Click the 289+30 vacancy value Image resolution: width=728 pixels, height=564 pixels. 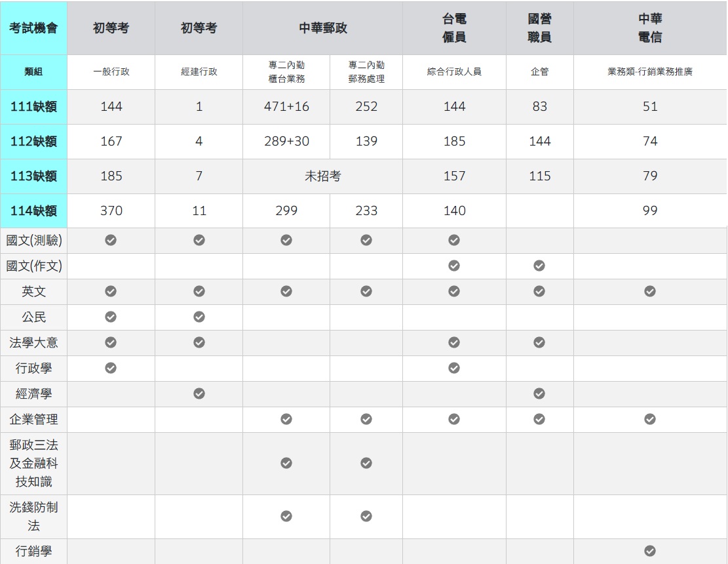(286, 141)
